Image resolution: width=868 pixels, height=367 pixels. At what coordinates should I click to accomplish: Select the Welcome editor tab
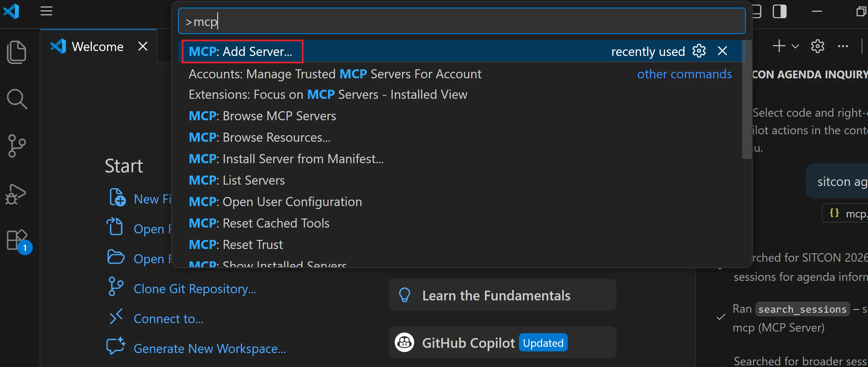97,46
